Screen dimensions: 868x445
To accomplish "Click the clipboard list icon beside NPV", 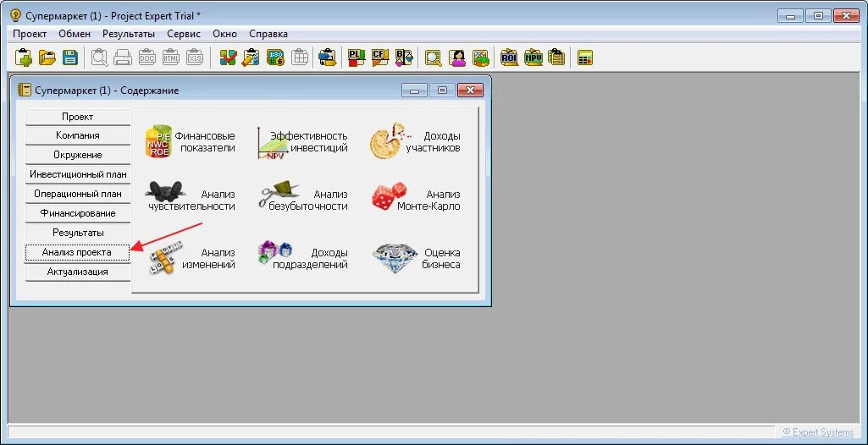I will pos(556,58).
